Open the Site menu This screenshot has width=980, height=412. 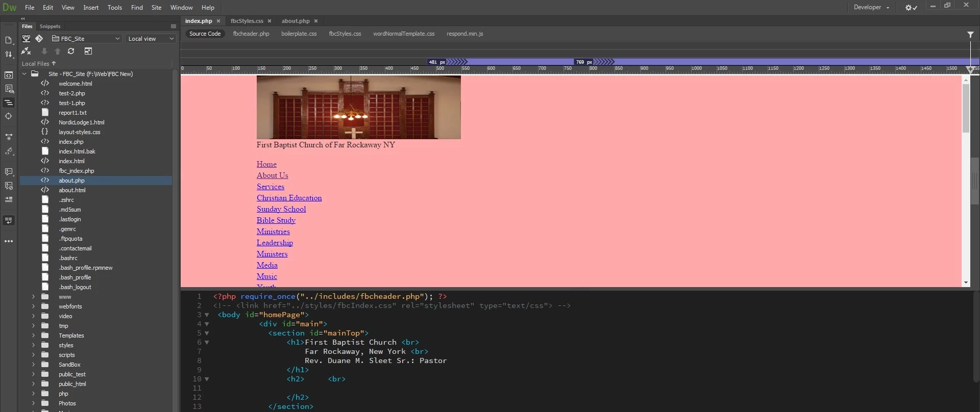[x=156, y=8]
